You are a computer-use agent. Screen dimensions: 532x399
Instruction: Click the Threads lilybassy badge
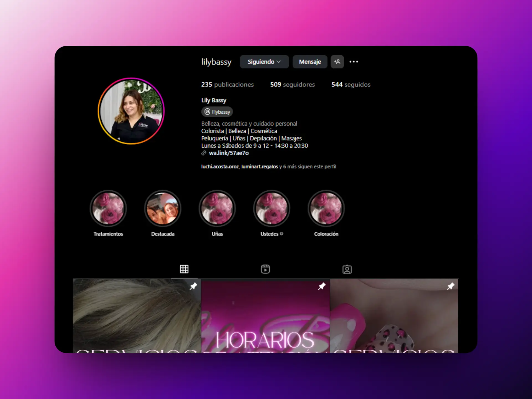[x=217, y=112]
